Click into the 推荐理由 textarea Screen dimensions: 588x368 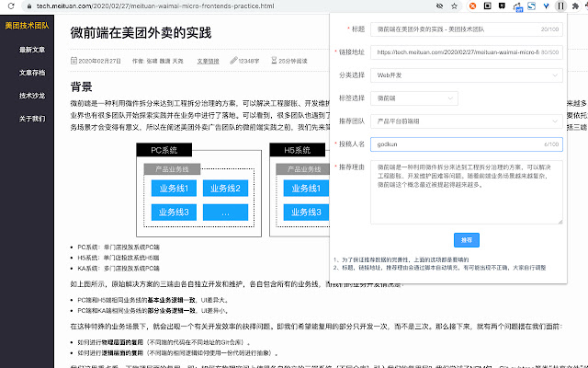[x=467, y=192]
